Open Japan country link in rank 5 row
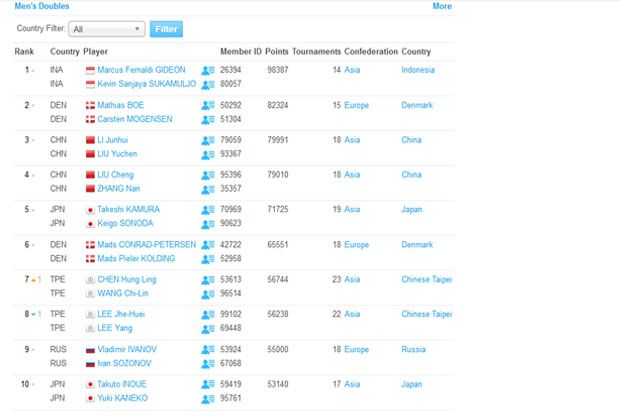This screenshot has height=413, width=620. [x=412, y=209]
